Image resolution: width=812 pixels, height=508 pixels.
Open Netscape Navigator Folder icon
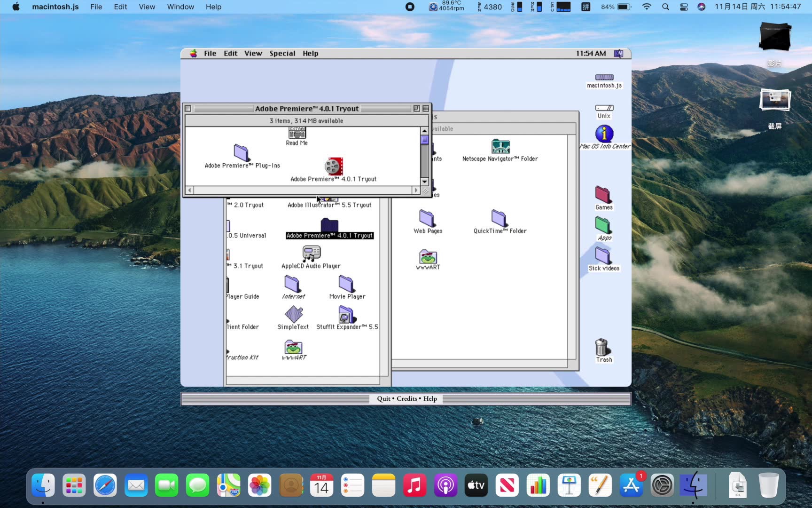coord(500,146)
